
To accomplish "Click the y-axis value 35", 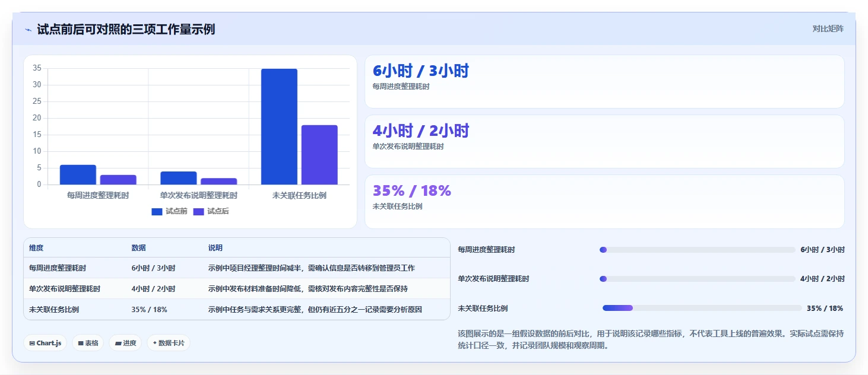I will [x=37, y=68].
